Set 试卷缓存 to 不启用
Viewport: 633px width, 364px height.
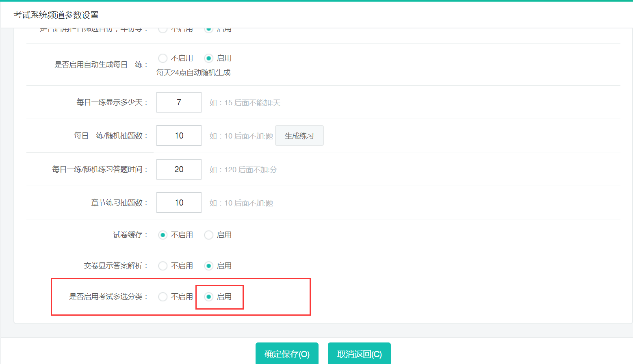pyautogui.click(x=163, y=235)
